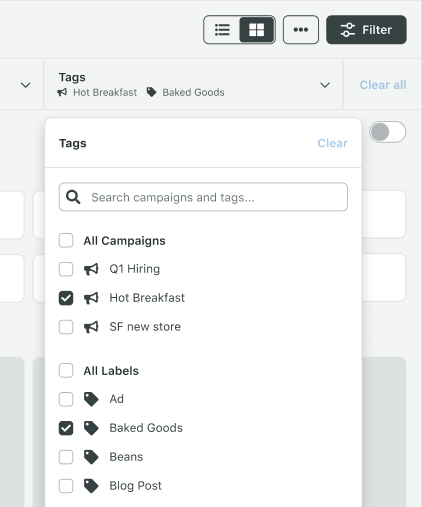The image size is (422, 507).
Task: Collapse the Tags filter dropdown chevron
Action: [325, 85]
